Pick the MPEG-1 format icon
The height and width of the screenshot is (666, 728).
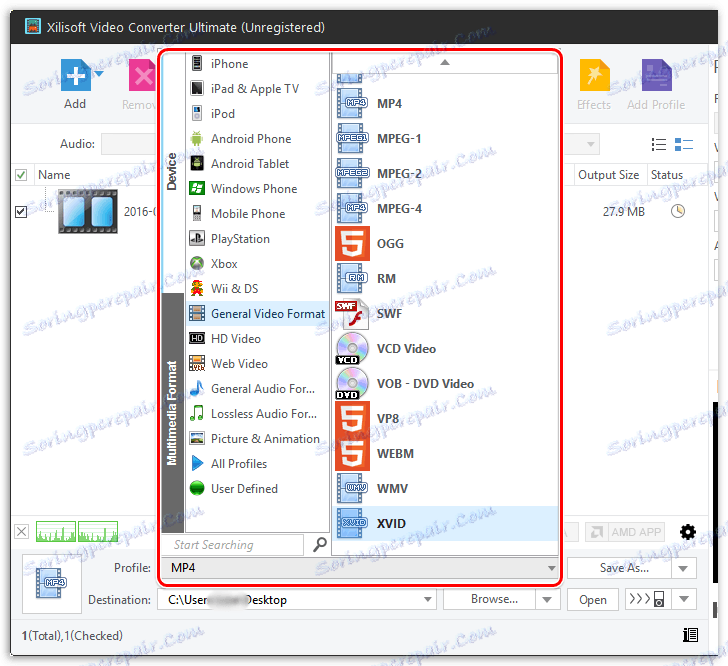351,138
